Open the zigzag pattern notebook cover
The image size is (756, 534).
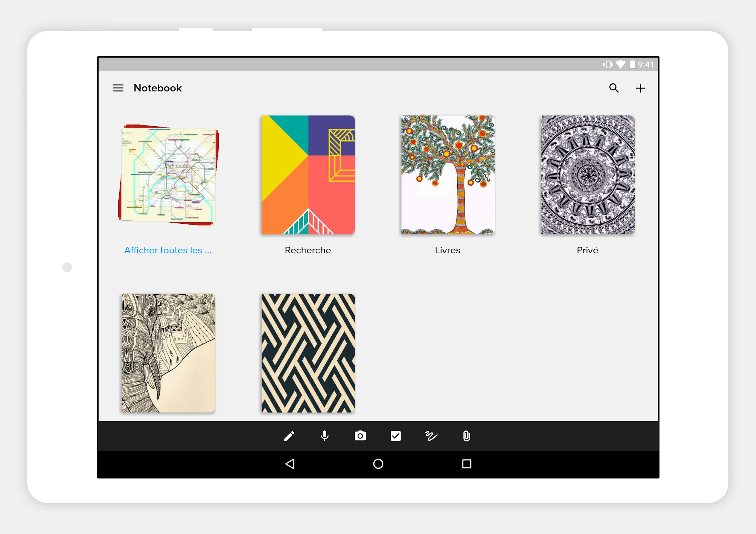(x=308, y=353)
